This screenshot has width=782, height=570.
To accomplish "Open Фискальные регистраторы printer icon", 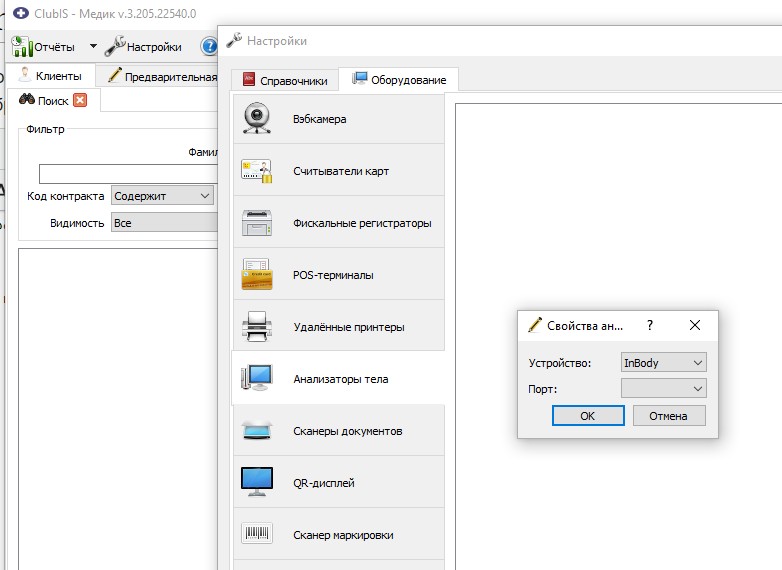I will pos(256,222).
